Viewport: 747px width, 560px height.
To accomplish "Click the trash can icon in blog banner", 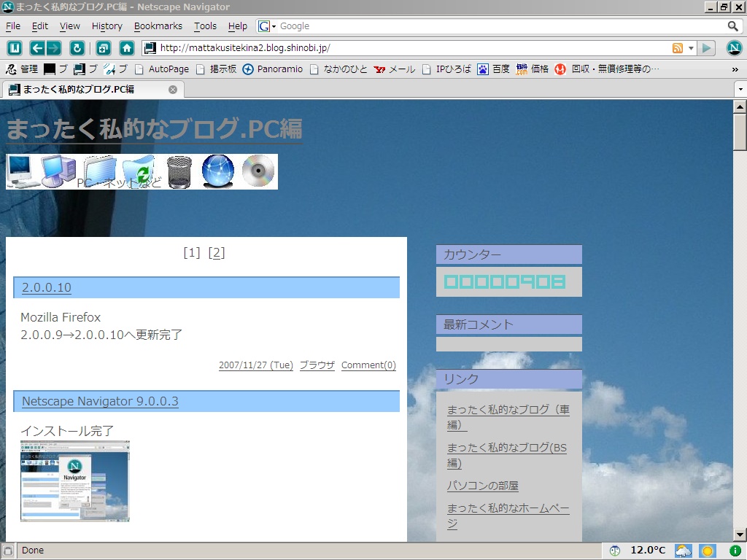I will (x=179, y=172).
